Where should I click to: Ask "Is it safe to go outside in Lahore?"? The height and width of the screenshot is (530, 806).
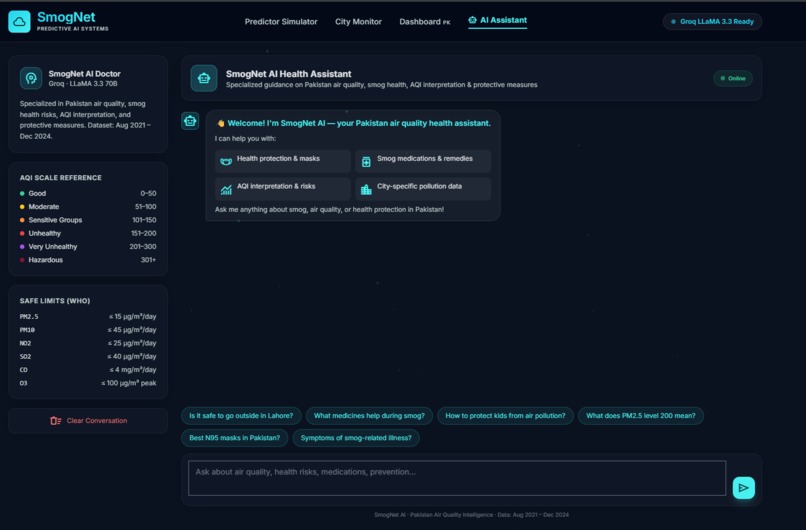(x=241, y=416)
